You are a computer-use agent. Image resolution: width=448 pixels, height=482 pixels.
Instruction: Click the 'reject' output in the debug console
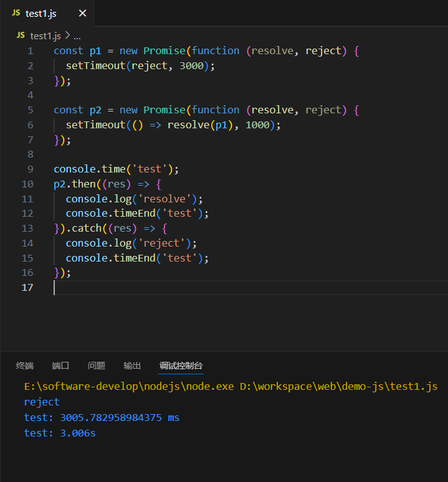click(x=42, y=402)
